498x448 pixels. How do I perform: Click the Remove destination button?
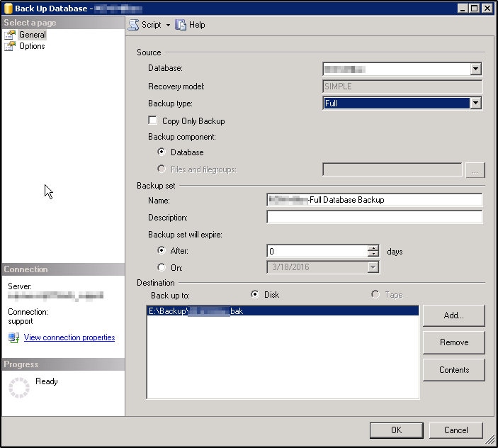tap(453, 342)
